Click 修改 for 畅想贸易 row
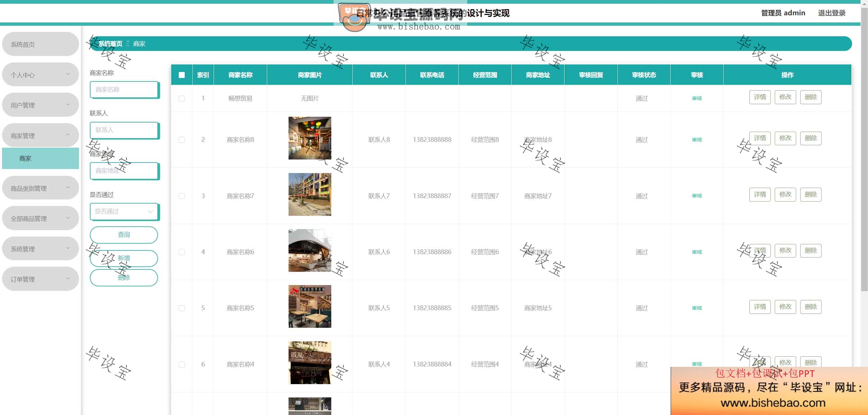Viewport: 868px width, 415px height. [785, 97]
